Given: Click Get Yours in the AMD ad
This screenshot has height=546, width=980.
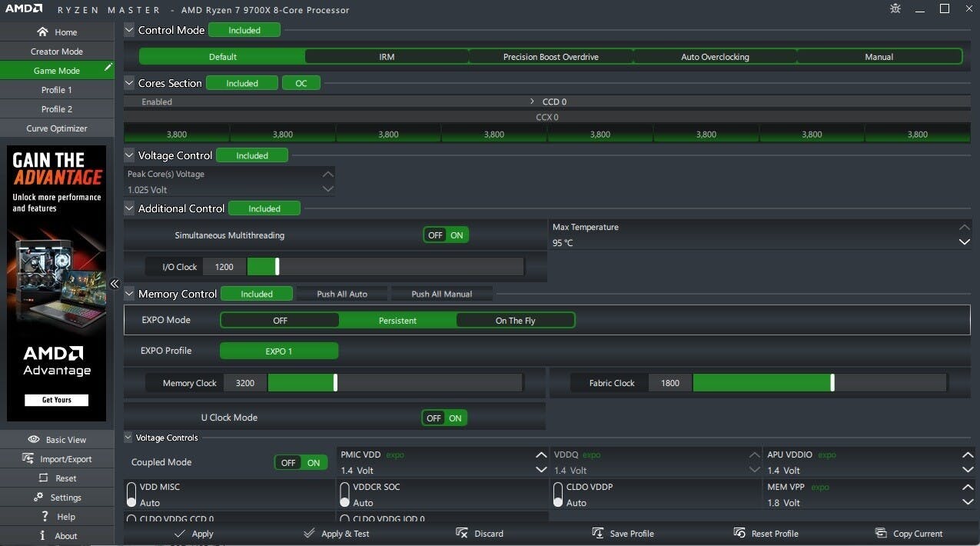Looking at the screenshot, I should coord(56,400).
